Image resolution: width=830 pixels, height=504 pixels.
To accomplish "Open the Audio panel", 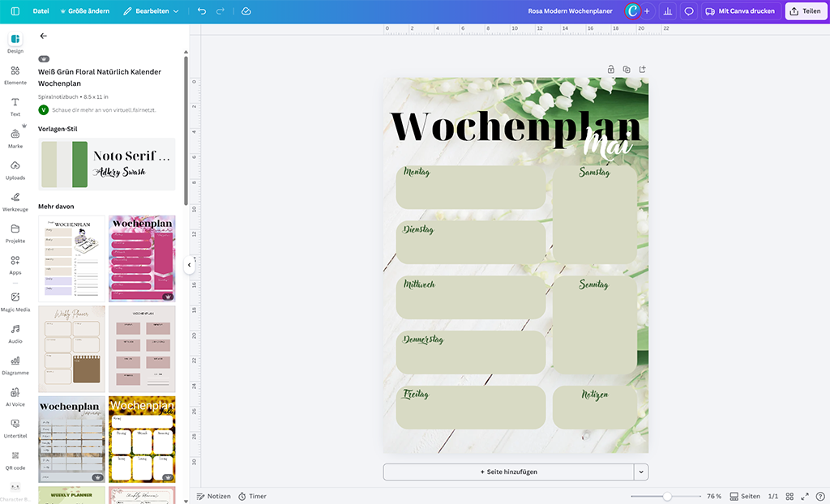I will pos(15,334).
